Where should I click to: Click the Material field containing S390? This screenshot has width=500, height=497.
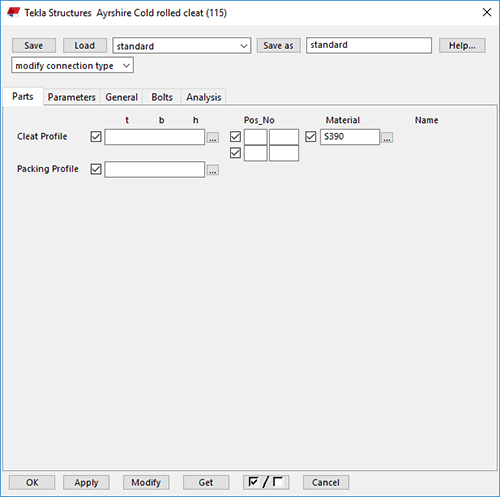[350, 137]
